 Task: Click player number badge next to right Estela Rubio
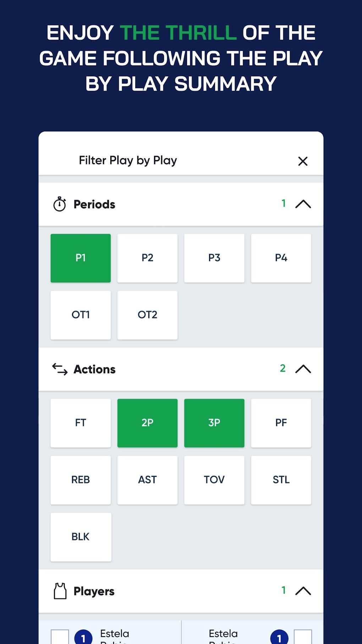(x=280, y=636)
